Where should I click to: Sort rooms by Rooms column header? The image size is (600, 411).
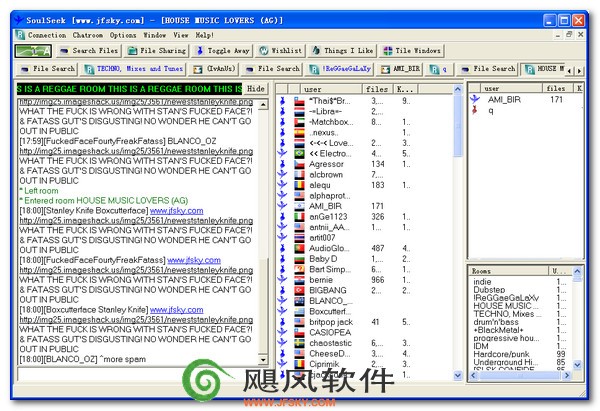click(x=509, y=271)
